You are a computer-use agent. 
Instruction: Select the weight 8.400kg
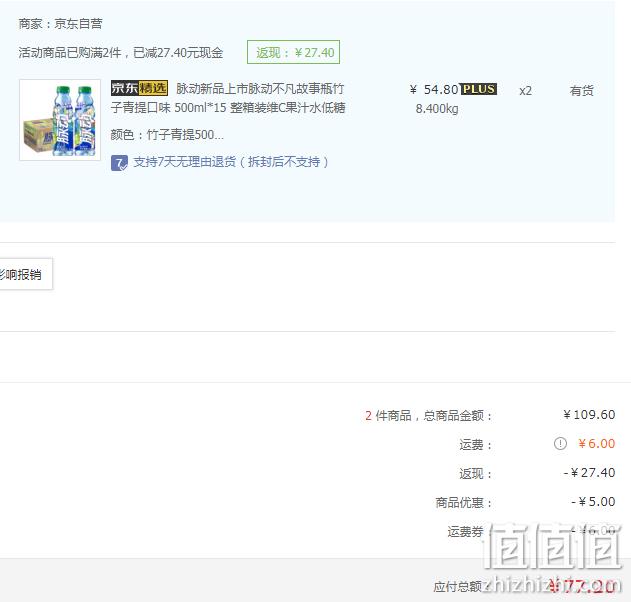tap(437, 109)
